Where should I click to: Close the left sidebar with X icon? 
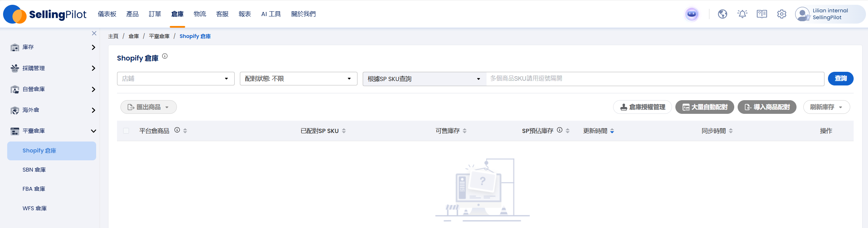click(94, 33)
